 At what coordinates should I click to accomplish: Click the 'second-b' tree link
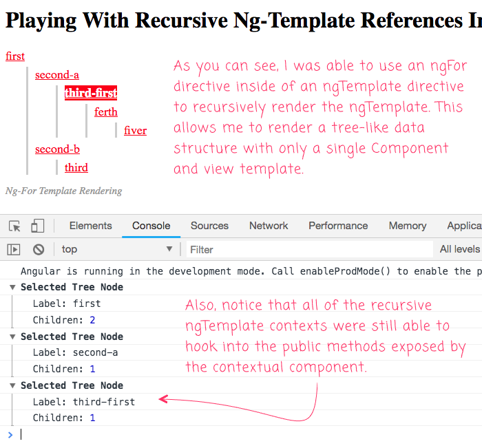tap(56, 149)
